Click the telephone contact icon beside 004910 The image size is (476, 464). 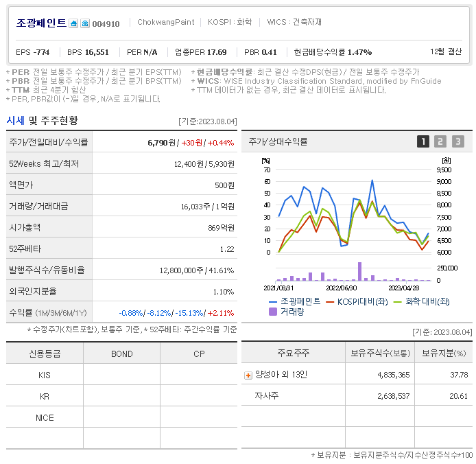click(x=85, y=23)
